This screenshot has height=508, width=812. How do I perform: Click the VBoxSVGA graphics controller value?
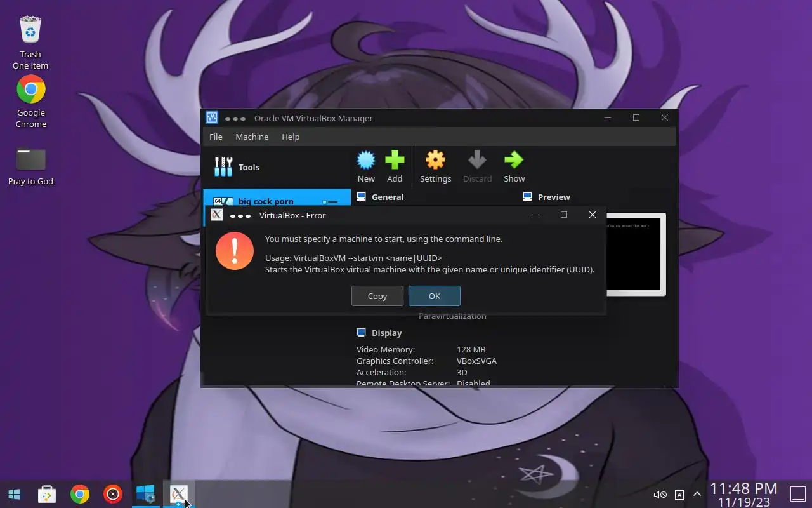tap(476, 361)
